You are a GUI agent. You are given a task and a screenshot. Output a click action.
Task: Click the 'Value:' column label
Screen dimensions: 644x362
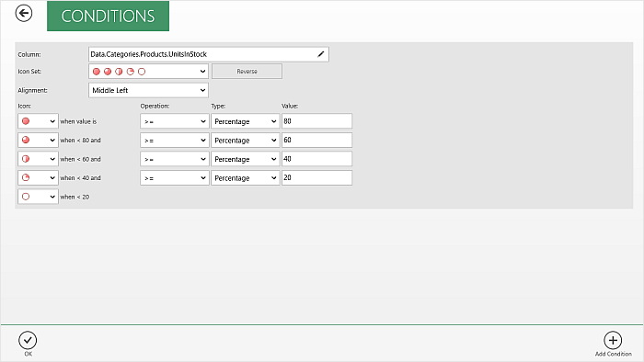(x=290, y=106)
